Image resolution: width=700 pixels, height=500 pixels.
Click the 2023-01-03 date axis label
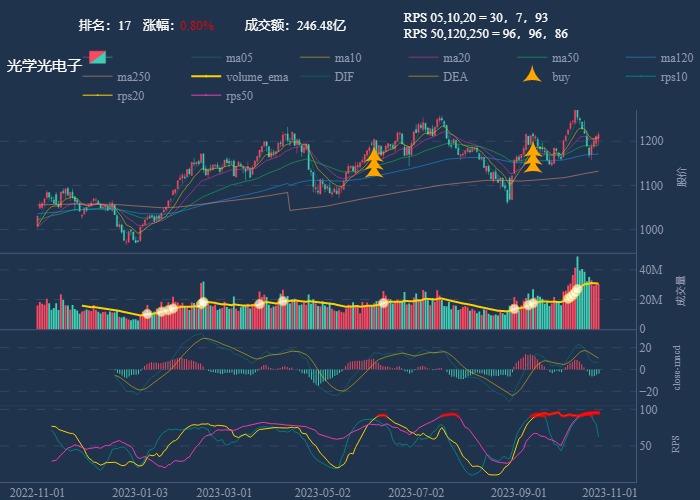tap(139, 492)
